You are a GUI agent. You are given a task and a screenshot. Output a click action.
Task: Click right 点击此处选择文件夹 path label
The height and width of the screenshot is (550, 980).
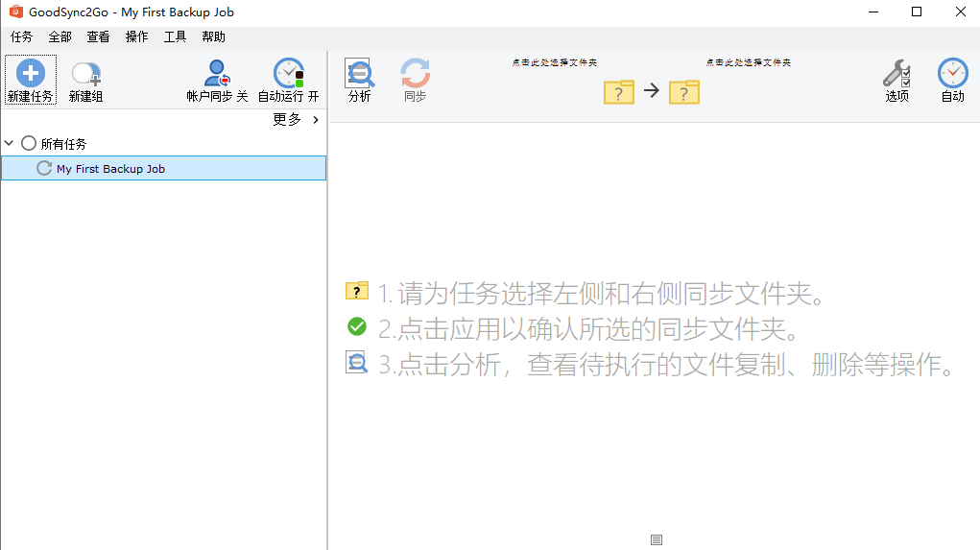click(x=748, y=62)
